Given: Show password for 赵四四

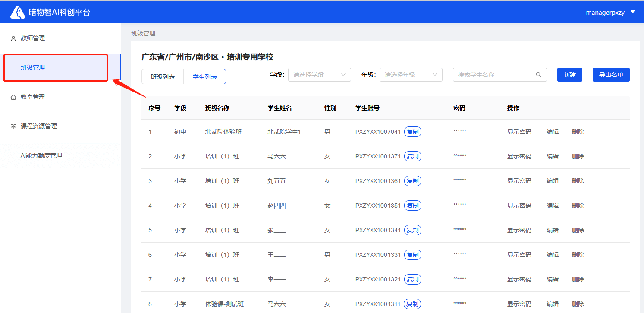Looking at the screenshot, I should (519, 206).
